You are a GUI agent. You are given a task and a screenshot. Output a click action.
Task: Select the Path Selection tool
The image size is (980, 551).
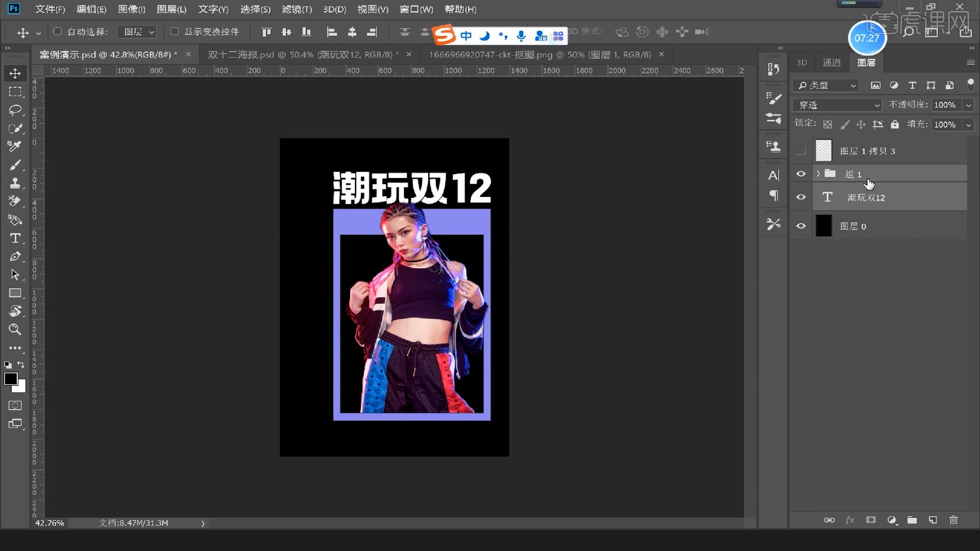coord(15,274)
